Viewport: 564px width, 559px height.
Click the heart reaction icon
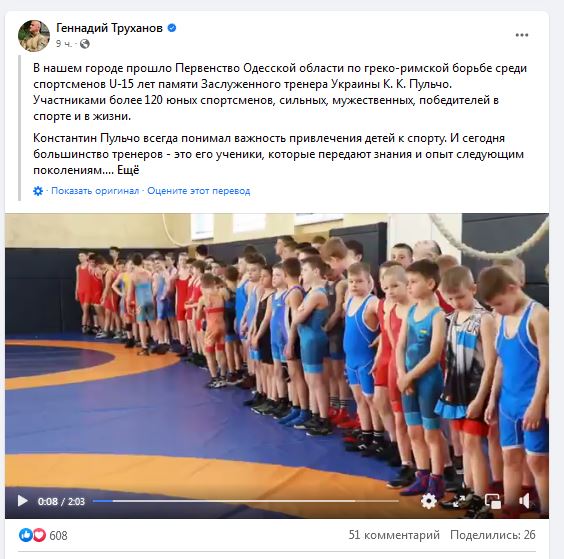pyautogui.click(x=39, y=535)
